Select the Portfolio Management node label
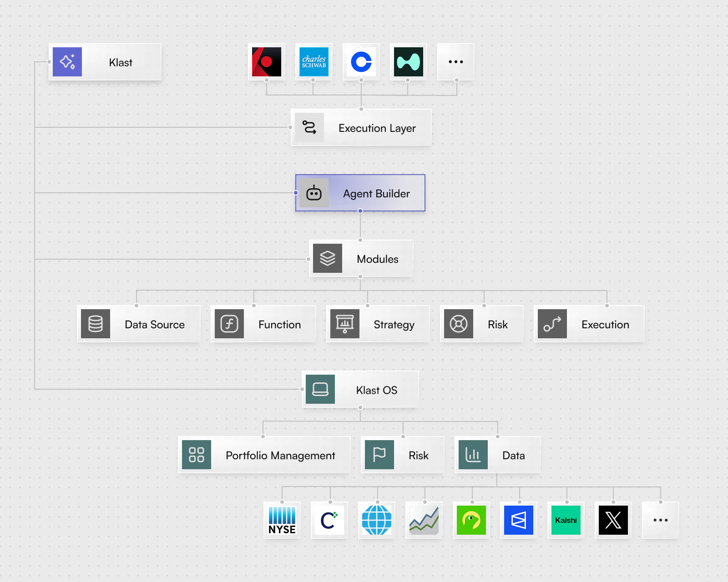 click(x=280, y=456)
